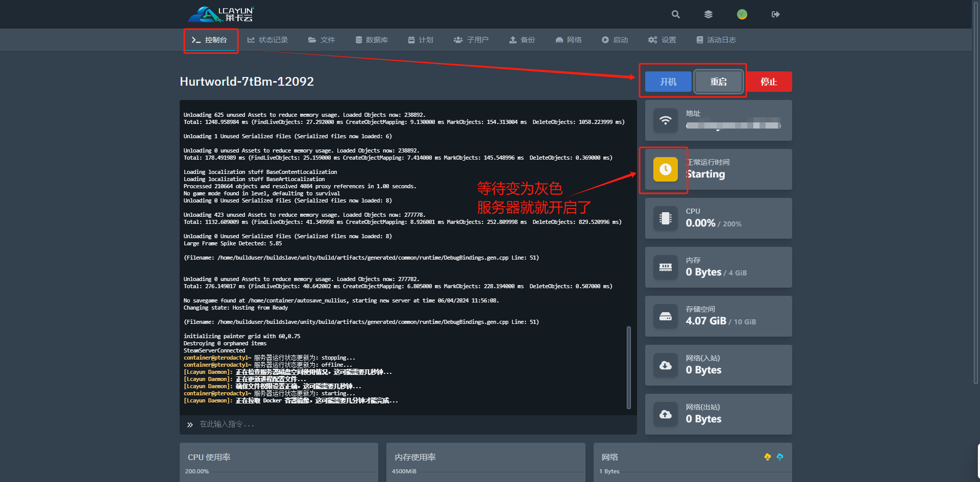Click the CPU chip icon

pos(666,218)
